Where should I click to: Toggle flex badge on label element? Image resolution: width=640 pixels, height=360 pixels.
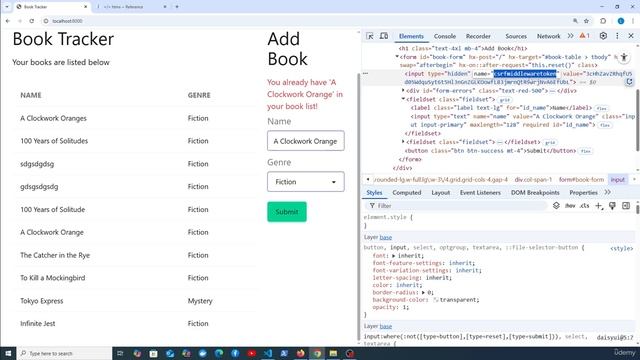(x=601, y=109)
